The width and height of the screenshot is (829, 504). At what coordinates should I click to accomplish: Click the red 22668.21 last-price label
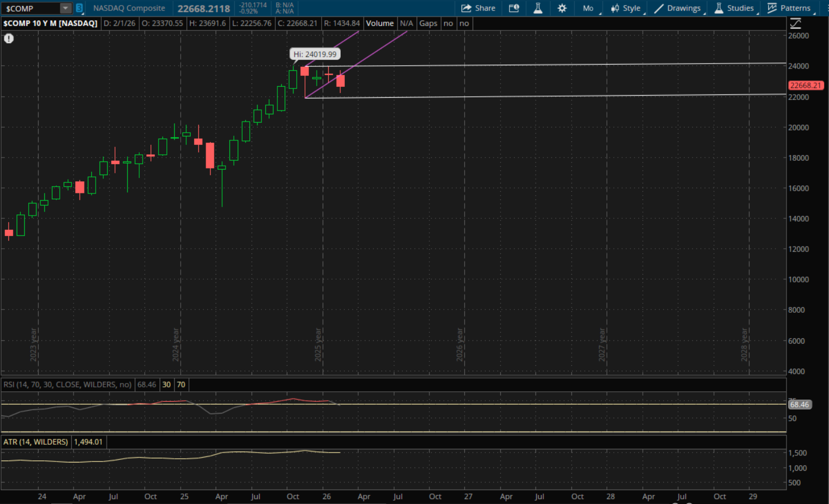[x=805, y=85]
